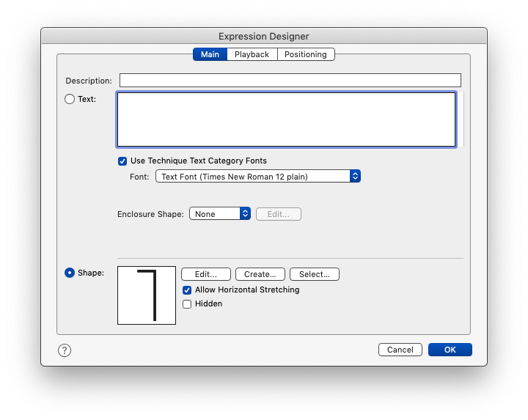This screenshot has width=528, height=420.
Task: Open the Font dropdown menu
Action: (257, 177)
